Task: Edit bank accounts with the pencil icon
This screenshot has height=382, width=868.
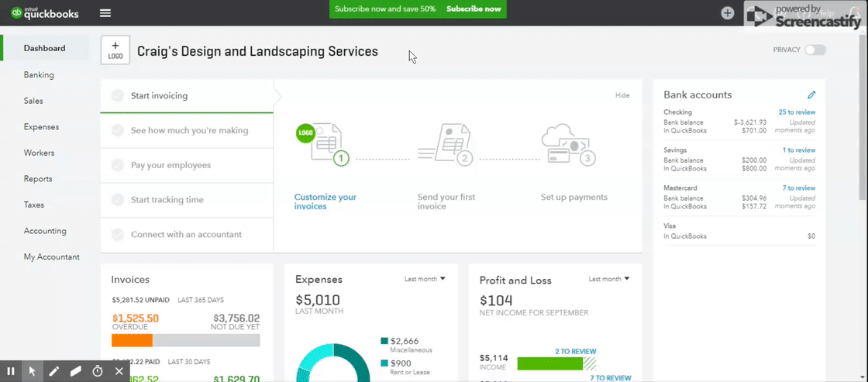Action: (x=811, y=95)
